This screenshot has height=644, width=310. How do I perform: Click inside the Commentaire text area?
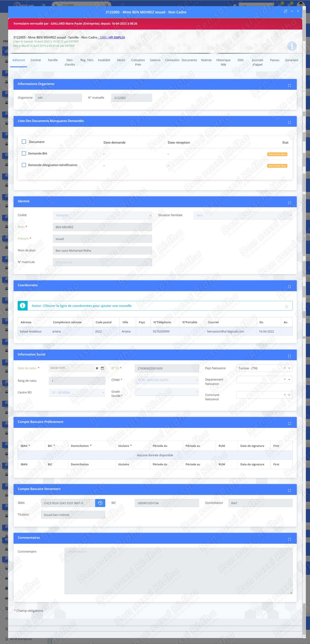coord(178,571)
